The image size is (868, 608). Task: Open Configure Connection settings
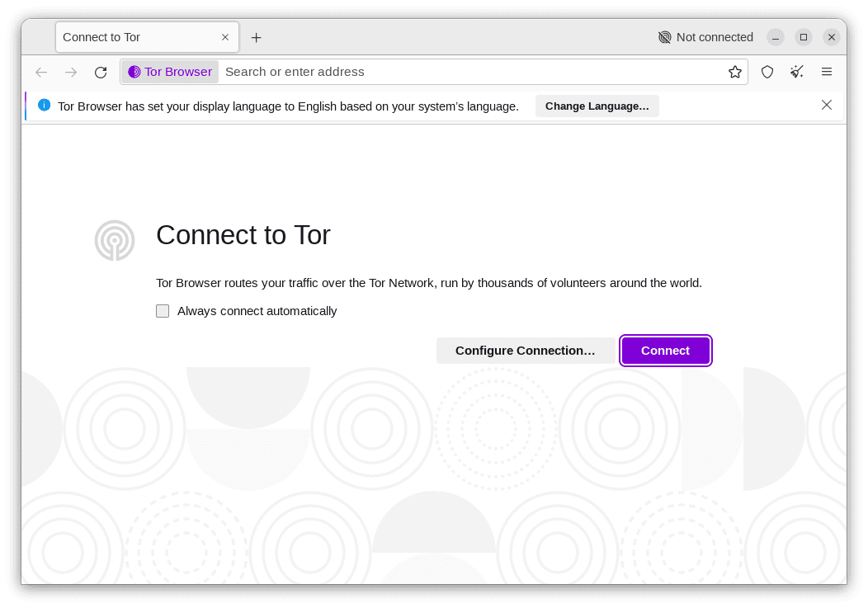[526, 351]
